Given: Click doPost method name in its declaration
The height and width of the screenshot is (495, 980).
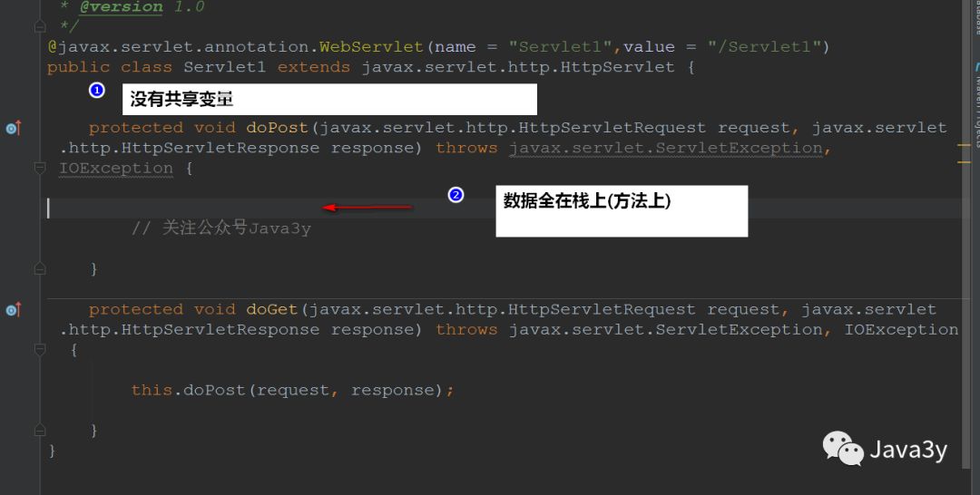Looking at the screenshot, I should coord(277,127).
